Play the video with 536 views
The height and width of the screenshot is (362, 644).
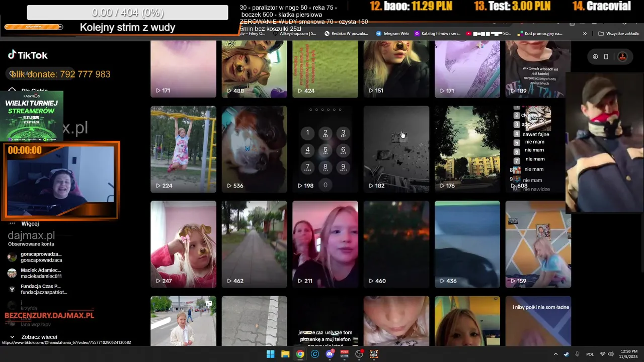(x=254, y=149)
